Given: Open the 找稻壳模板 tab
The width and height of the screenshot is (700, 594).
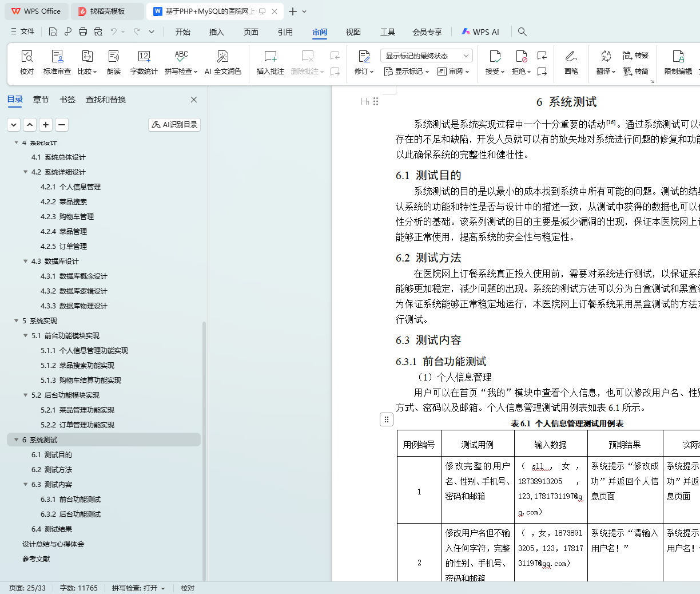Looking at the screenshot, I should point(107,11).
